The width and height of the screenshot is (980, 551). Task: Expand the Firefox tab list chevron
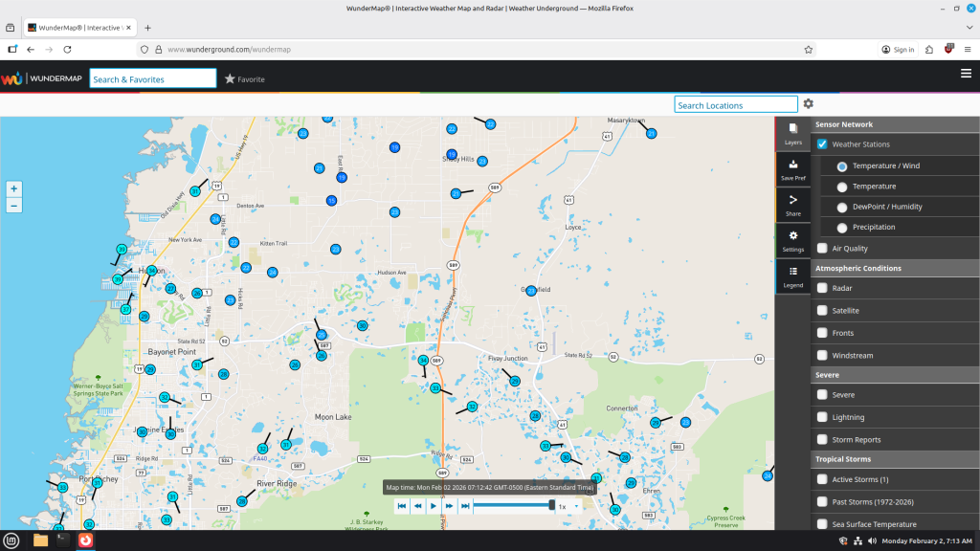coord(969,28)
